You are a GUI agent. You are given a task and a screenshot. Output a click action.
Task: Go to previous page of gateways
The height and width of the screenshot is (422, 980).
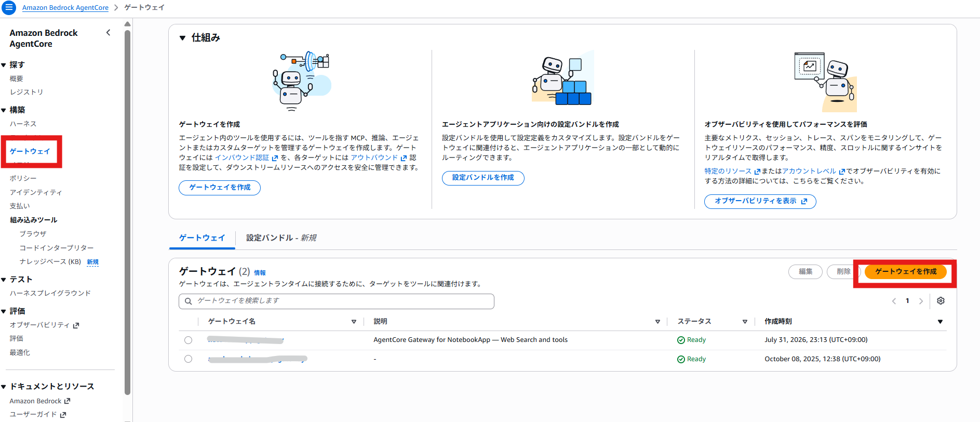[894, 301]
